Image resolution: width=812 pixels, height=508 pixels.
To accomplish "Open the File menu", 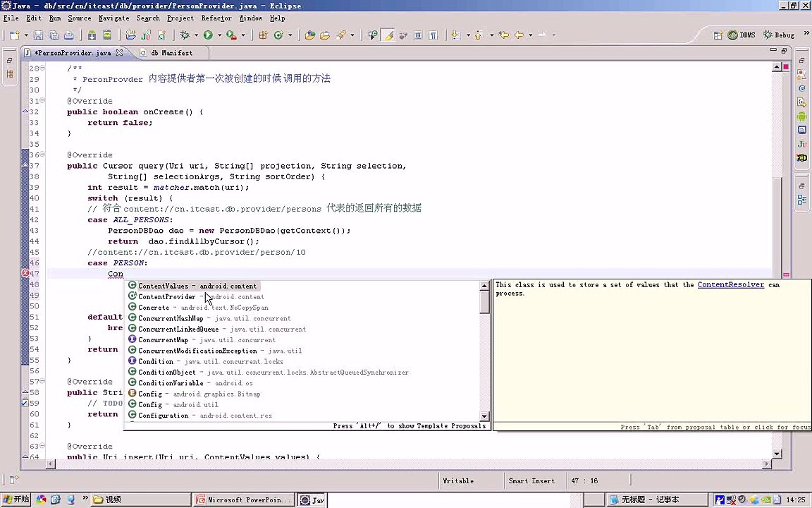I will click(x=11, y=18).
